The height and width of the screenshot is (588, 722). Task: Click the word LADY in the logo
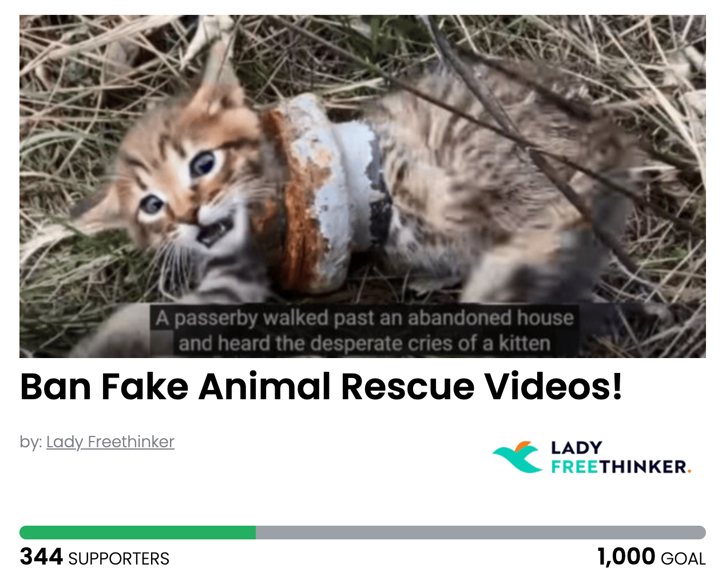click(x=577, y=447)
